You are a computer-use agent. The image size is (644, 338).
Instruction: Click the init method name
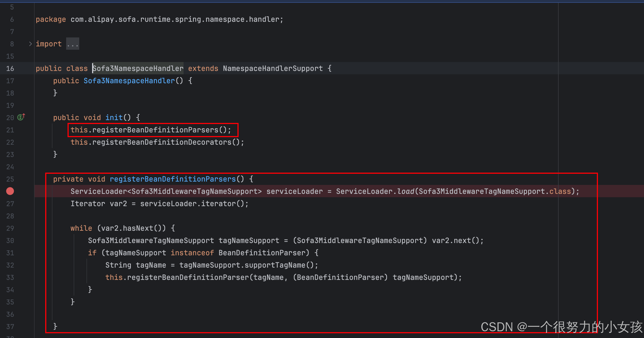[x=114, y=118]
